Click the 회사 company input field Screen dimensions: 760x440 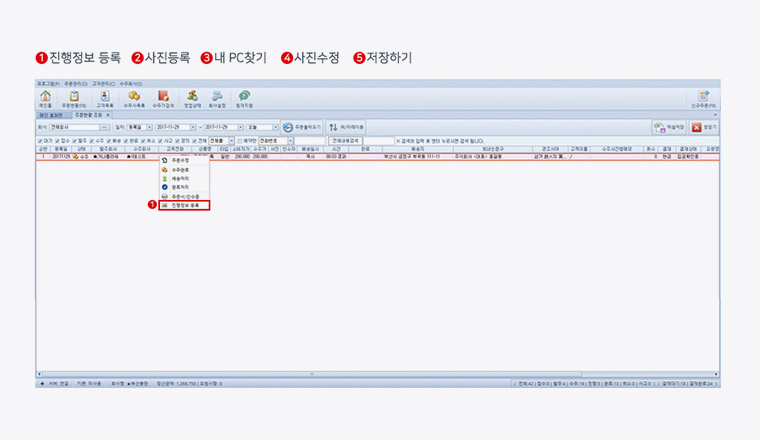pyautogui.click(x=75, y=128)
